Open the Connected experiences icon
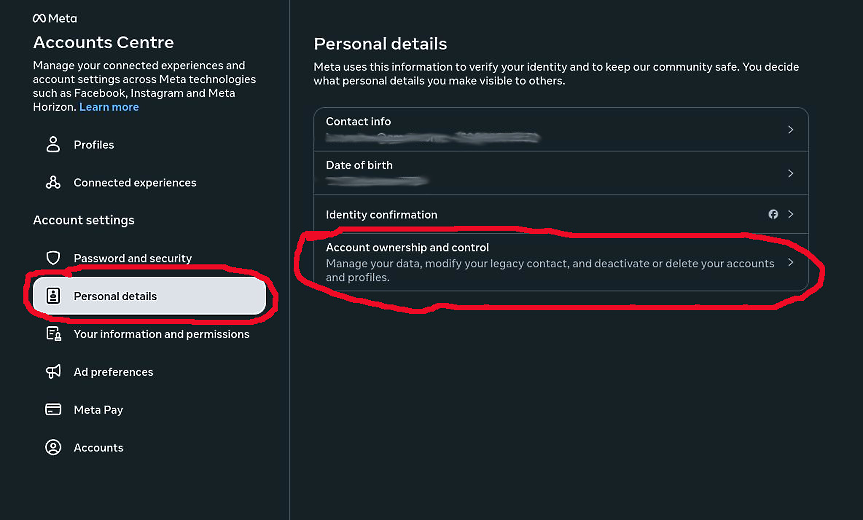This screenshot has height=520, width=863. click(53, 182)
